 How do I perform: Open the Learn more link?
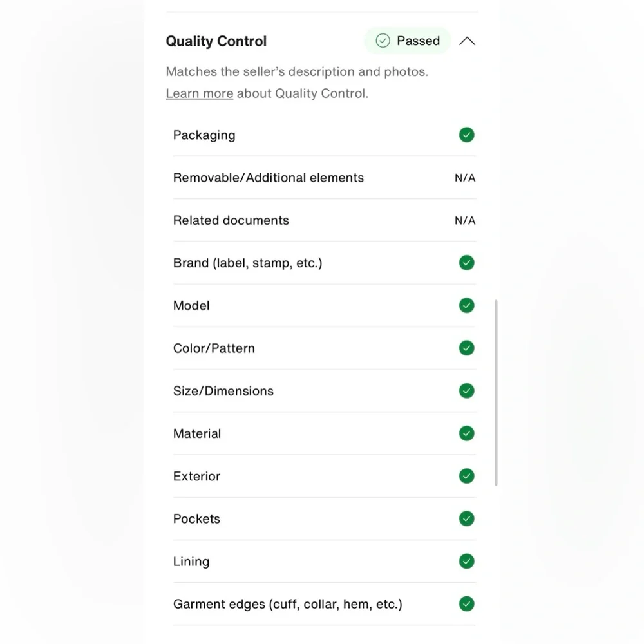pos(200,93)
